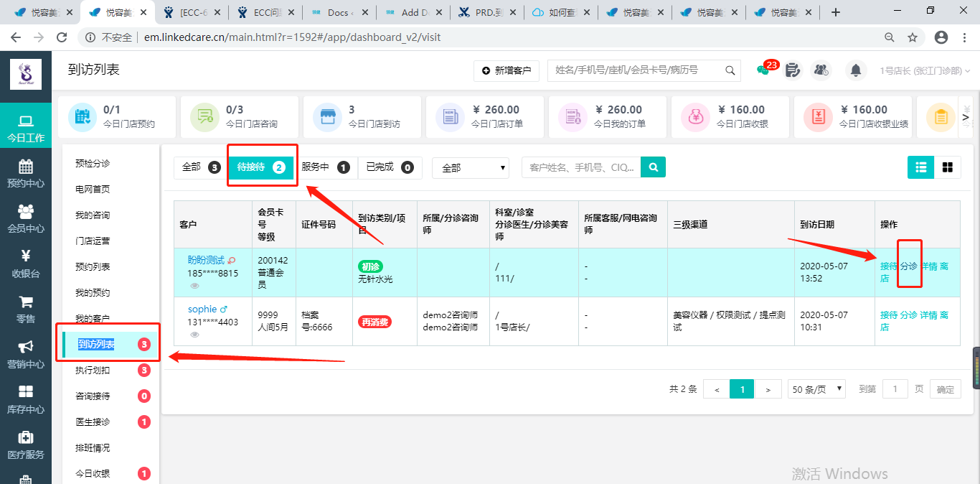Select the 服务中 tab

(325, 167)
